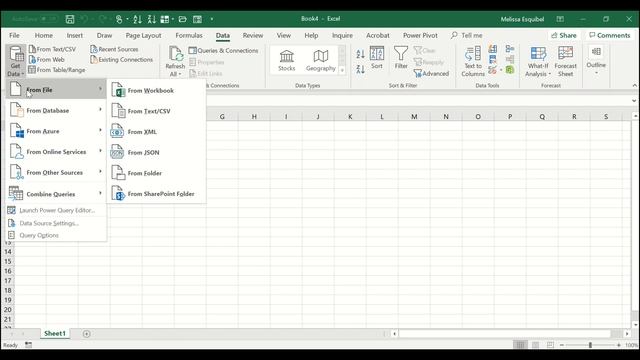This screenshot has width=640, height=360.
Task: Open the Get Data dropdown button
Action: [x=16, y=61]
